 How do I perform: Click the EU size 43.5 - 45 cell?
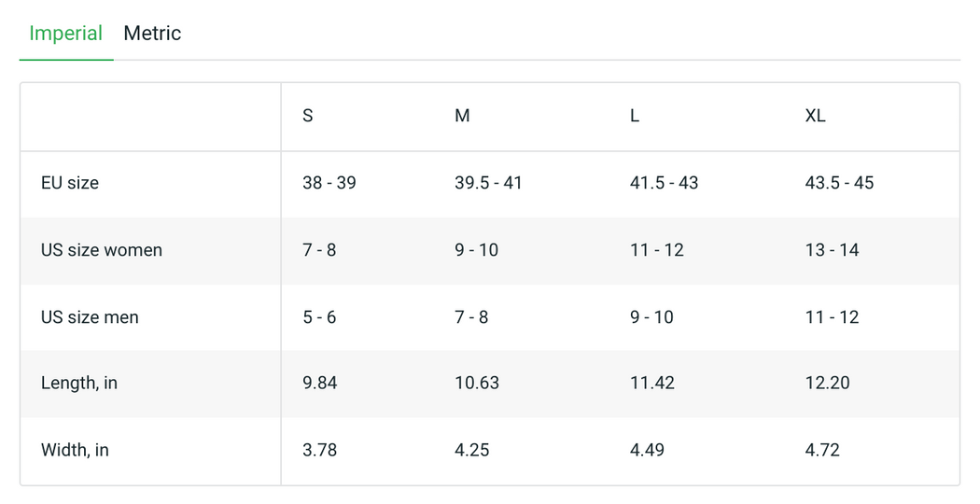pyautogui.click(x=839, y=183)
